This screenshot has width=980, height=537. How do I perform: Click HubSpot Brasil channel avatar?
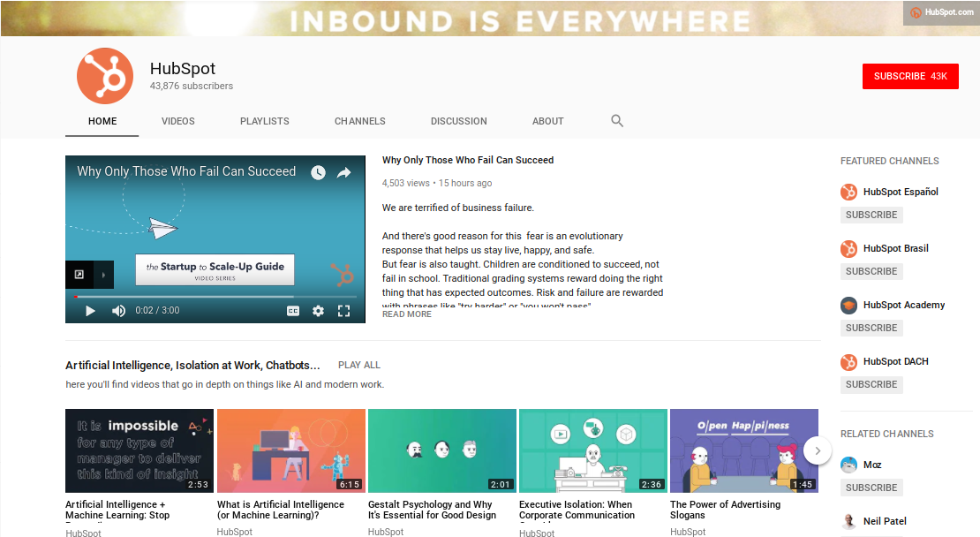(848, 249)
